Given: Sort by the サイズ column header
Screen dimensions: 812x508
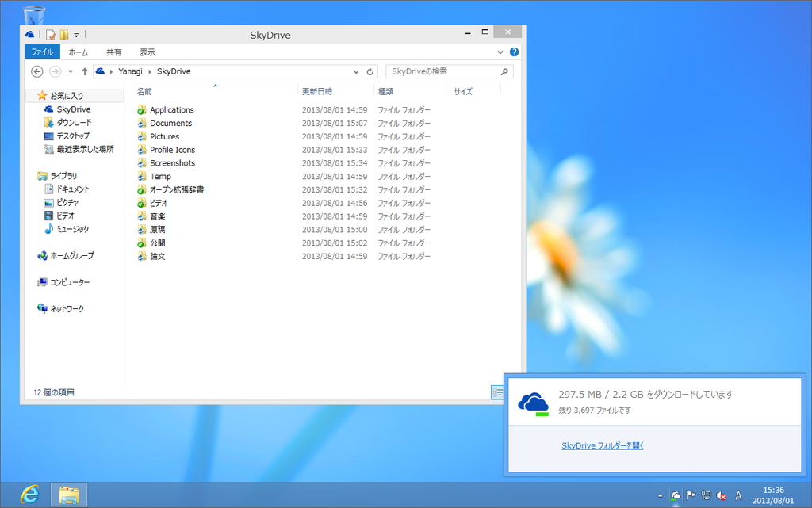Looking at the screenshot, I should 463,92.
